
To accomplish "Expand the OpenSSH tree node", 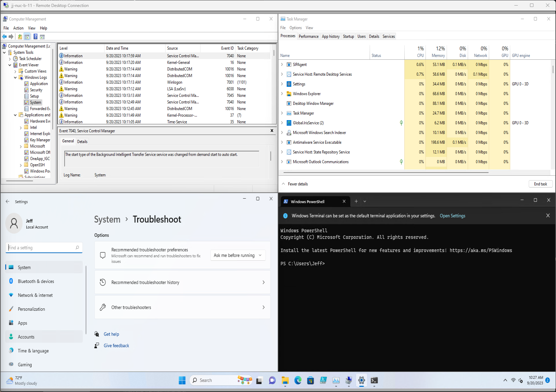I will pos(21,165).
